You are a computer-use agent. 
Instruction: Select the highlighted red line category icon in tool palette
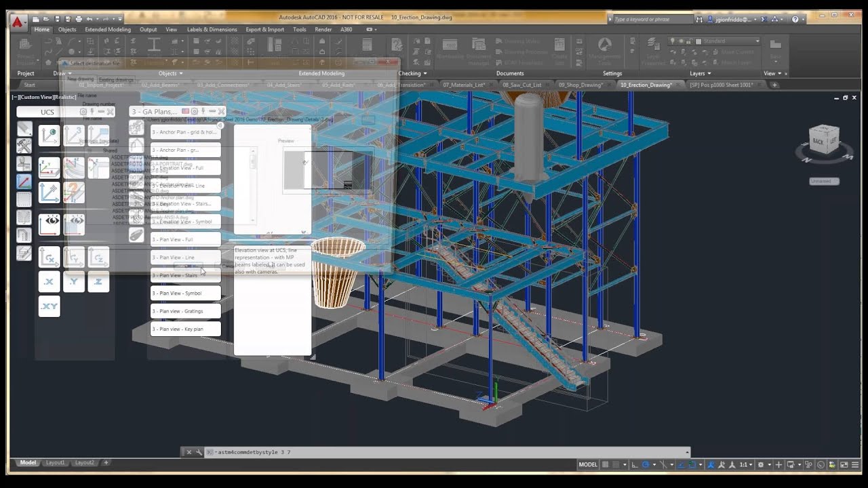tap(24, 182)
